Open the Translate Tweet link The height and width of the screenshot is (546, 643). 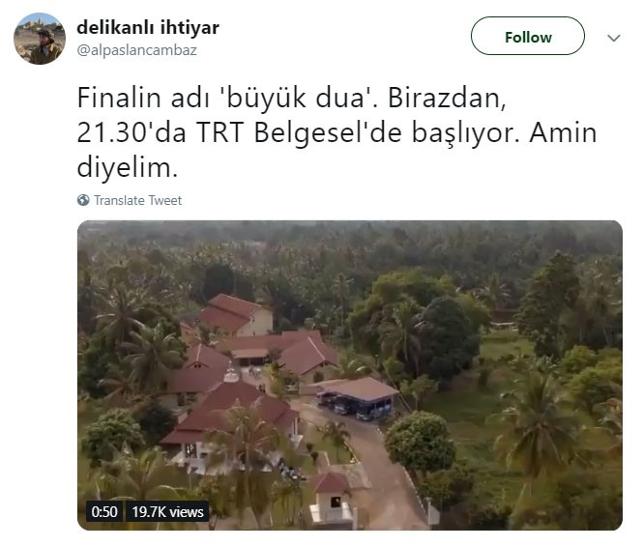(x=138, y=200)
